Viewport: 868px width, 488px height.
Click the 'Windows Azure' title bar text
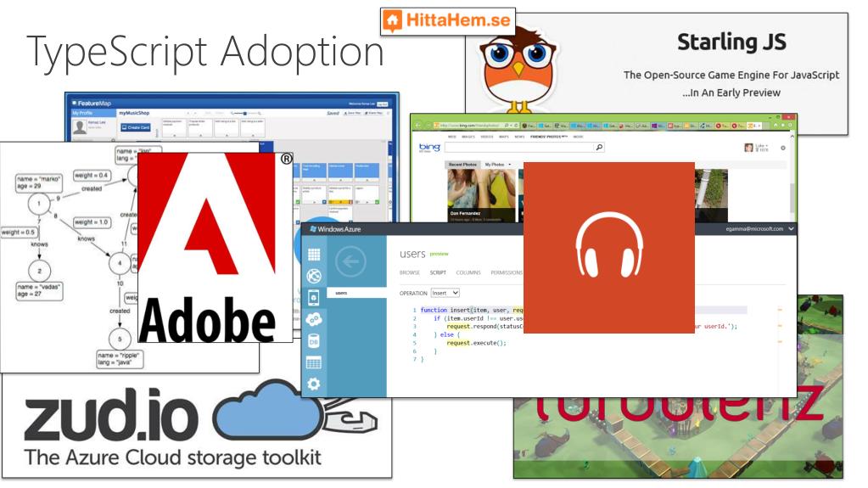click(x=339, y=229)
